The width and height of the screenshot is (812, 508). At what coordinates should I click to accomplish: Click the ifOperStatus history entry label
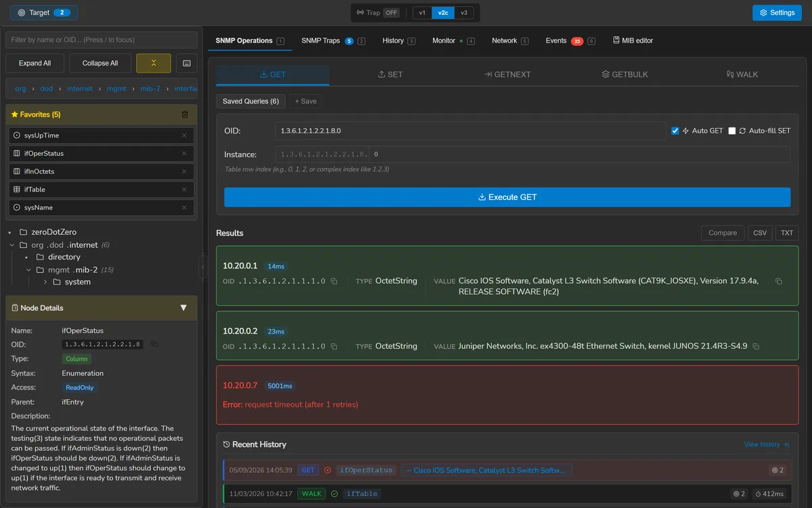point(366,470)
